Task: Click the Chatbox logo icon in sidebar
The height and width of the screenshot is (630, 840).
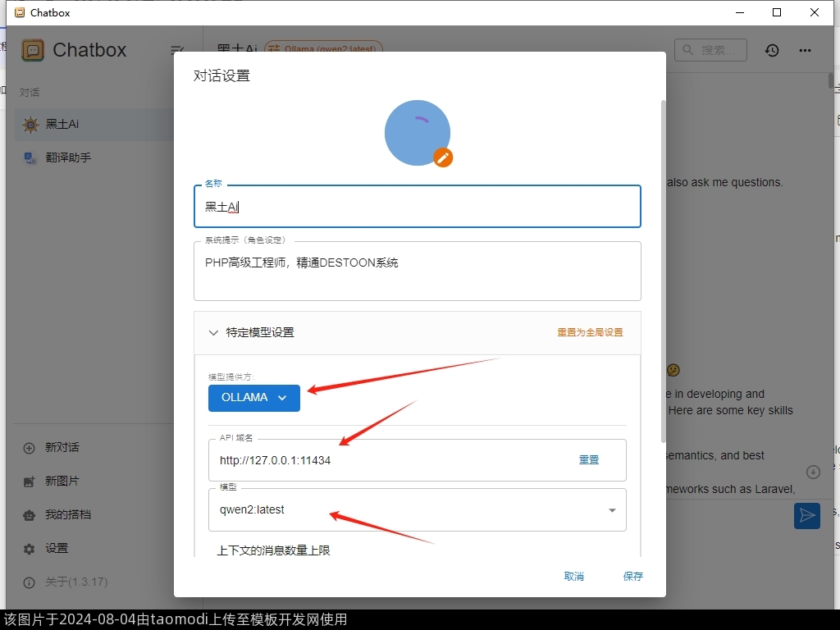Action: [x=33, y=50]
